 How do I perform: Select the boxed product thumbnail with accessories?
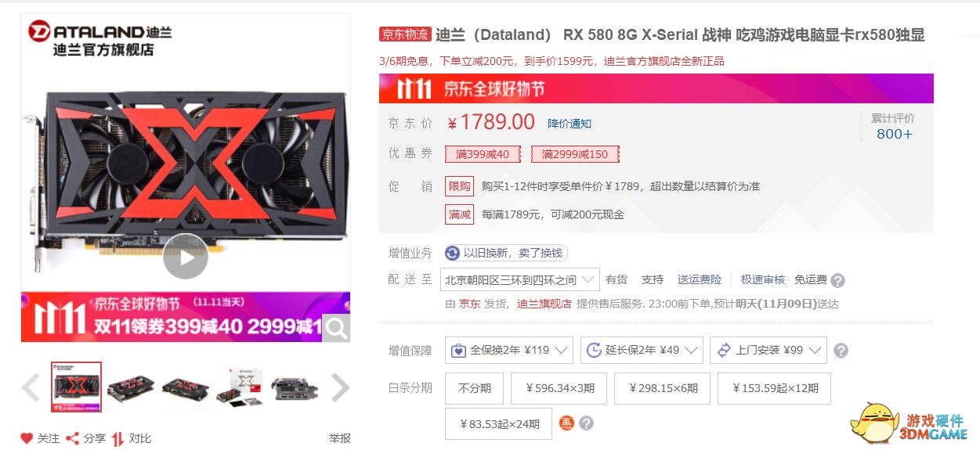(240, 387)
